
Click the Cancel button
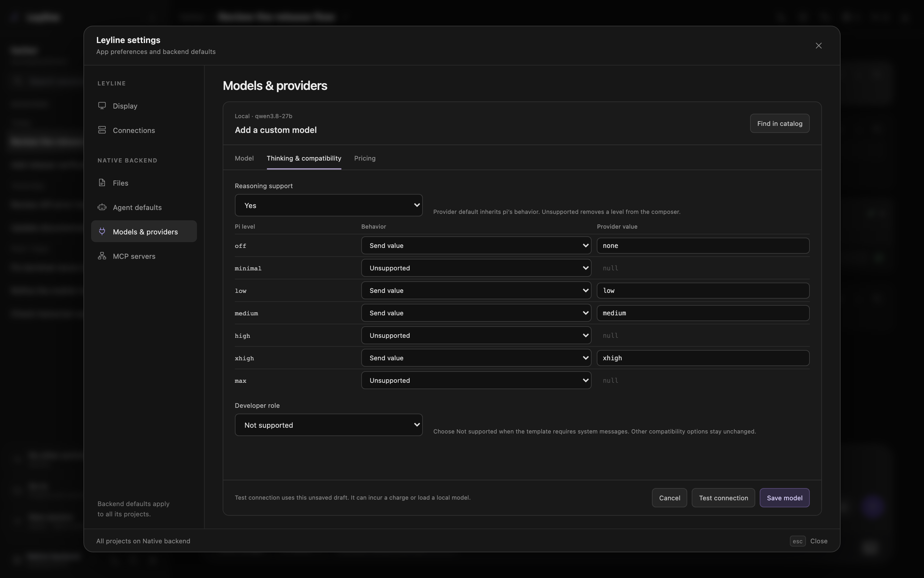click(x=669, y=498)
